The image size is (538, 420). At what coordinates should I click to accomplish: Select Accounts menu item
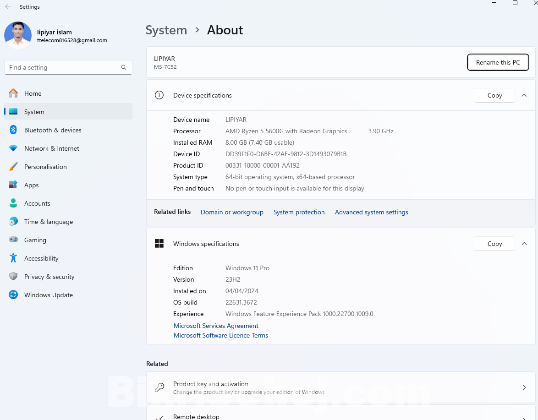pos(68,203)
